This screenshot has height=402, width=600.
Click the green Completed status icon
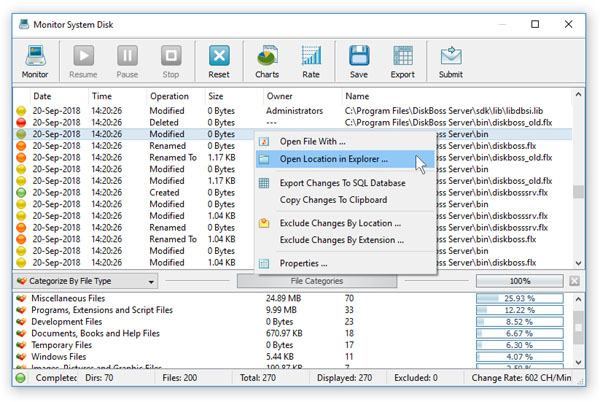pyautogui.click(x=21, y=378)
